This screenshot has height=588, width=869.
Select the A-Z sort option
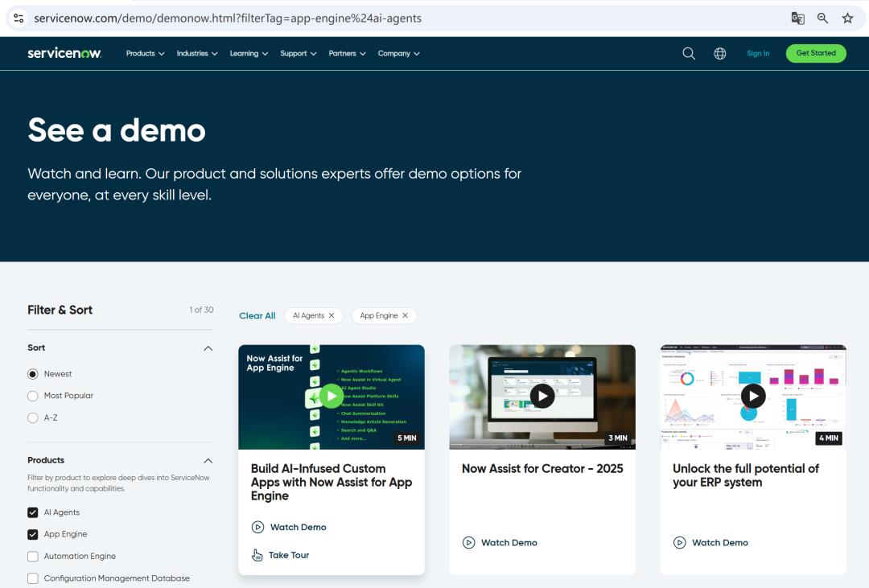[x=33, y=417]
